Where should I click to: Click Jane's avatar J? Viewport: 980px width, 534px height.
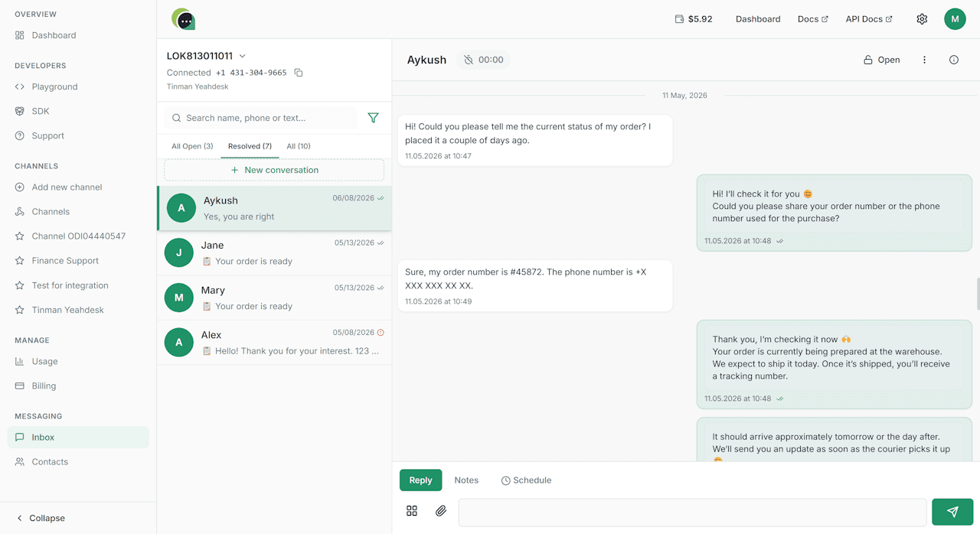(x=179, y=253)
